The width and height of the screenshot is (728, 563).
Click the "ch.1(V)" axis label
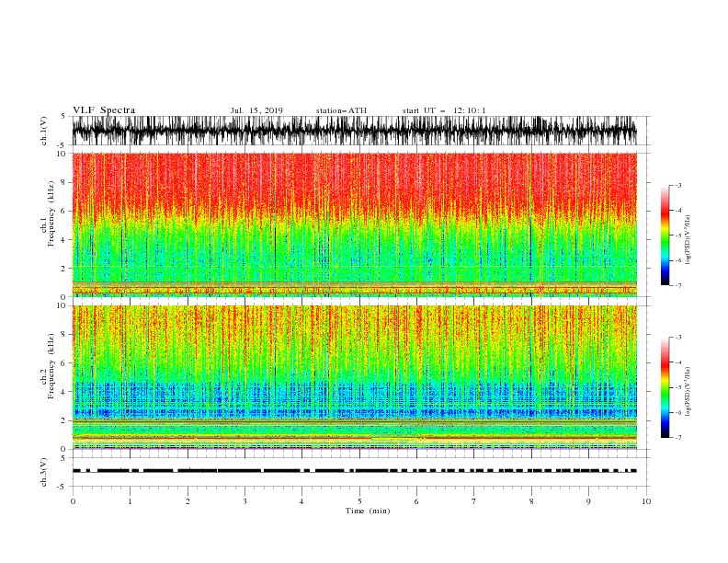coord(44,131)
